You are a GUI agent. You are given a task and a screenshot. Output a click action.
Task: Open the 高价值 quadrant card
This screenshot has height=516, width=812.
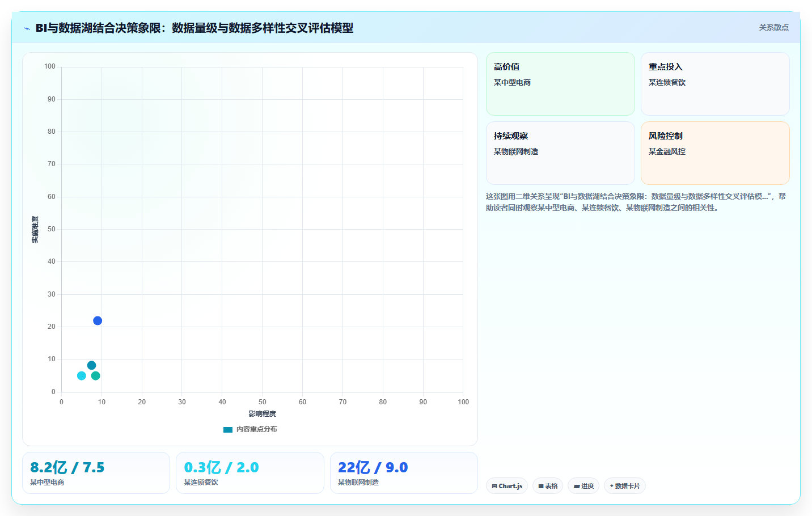(560, 84)
